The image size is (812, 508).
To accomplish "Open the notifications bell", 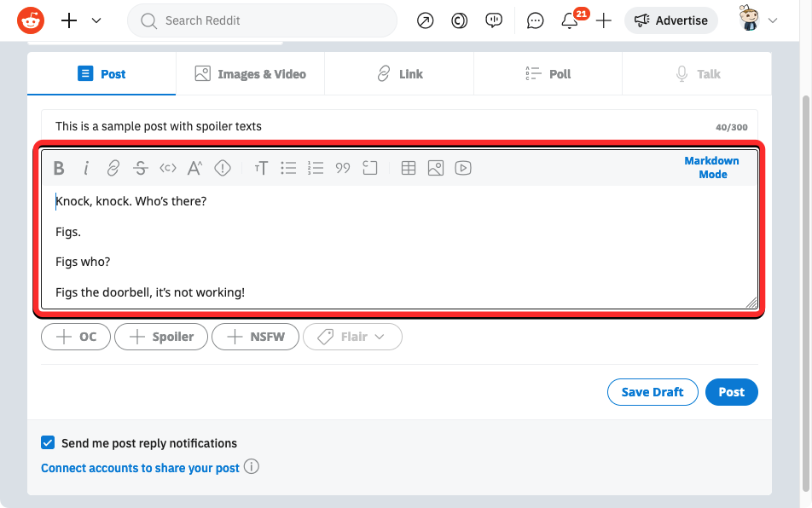I will (570, 20).
